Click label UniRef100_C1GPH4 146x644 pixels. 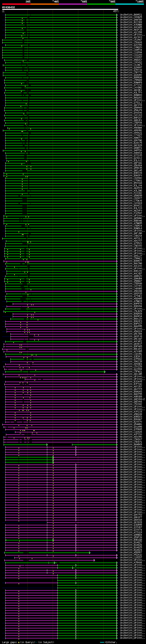coord(131,53)
